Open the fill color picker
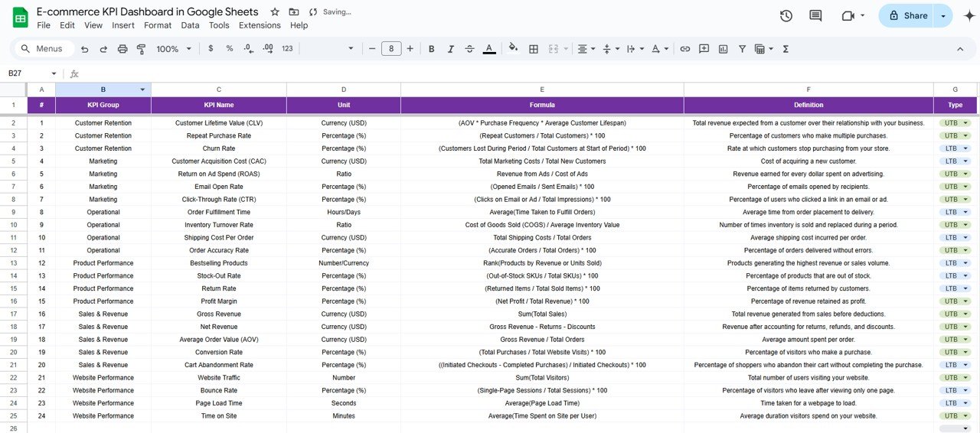Viewport: 980px width, 433px height. pos(513,49)
